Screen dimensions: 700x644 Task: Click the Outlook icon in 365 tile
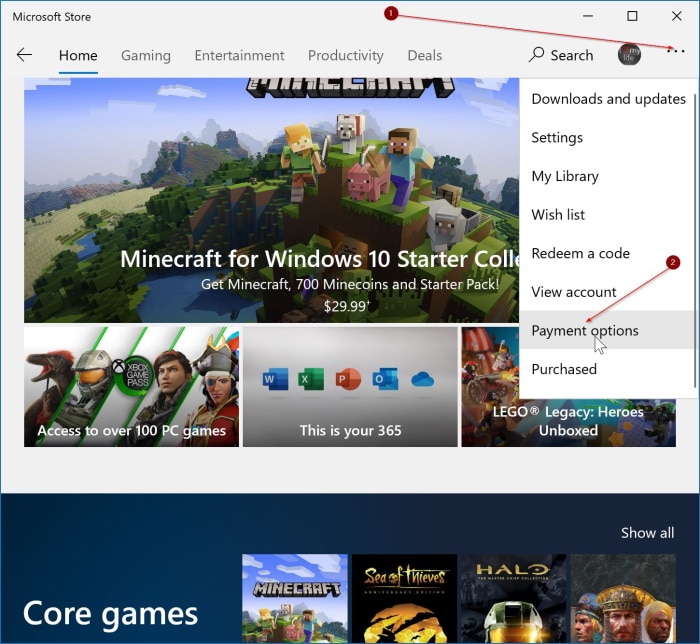click(x=385, y=379)
